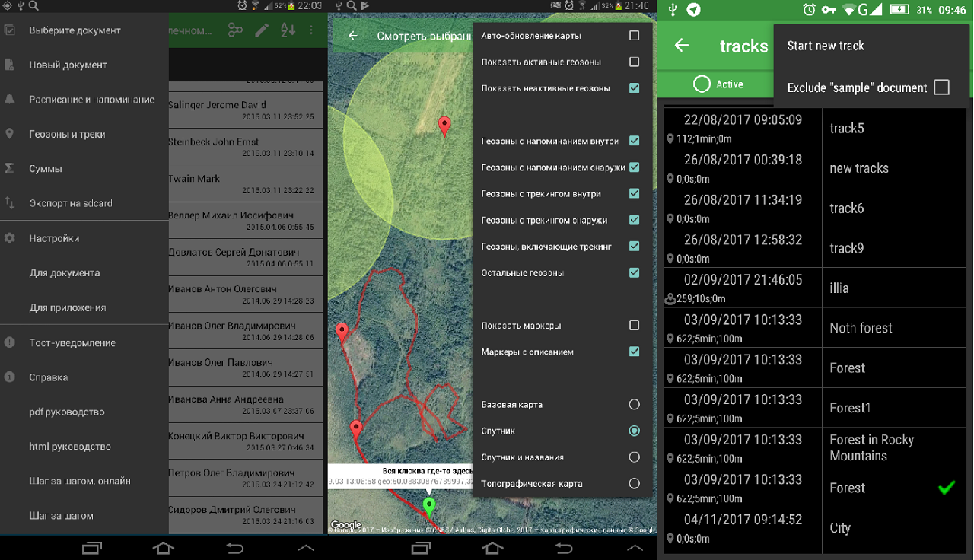Go back using arrow beside 'tracks' title
The width and height of the screenshot is (974, 560).
[681, 46]
